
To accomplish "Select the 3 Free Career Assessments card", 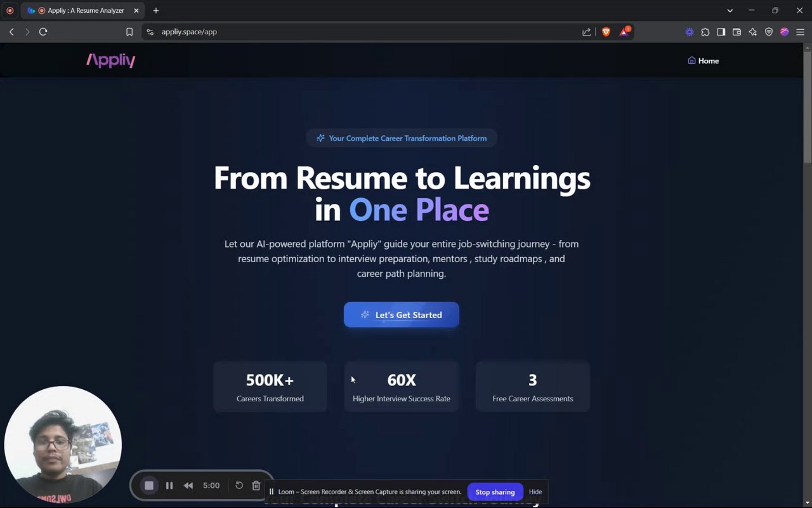I will click(533, 387).
